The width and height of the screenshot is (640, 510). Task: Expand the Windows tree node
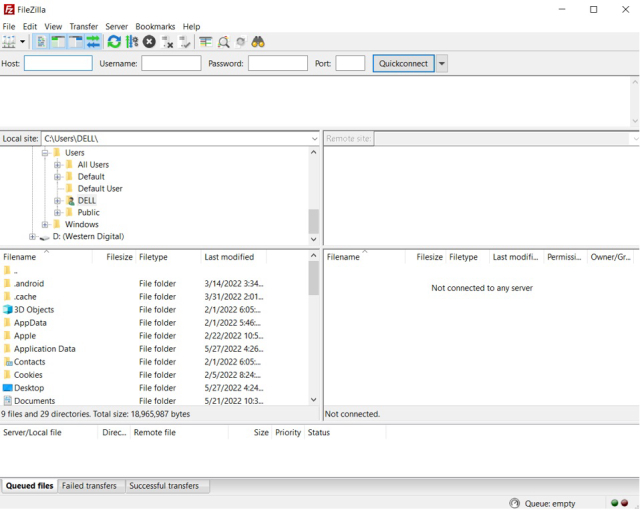coord(45,224)
